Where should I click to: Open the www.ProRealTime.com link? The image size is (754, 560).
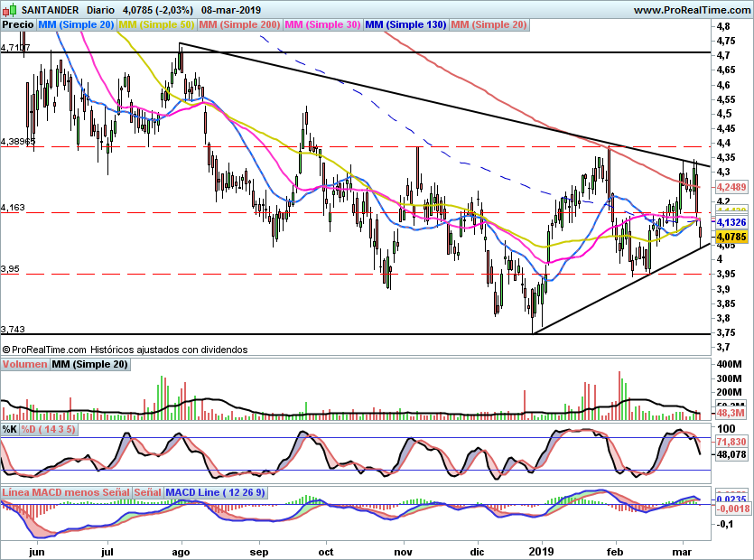pos(692,10)
